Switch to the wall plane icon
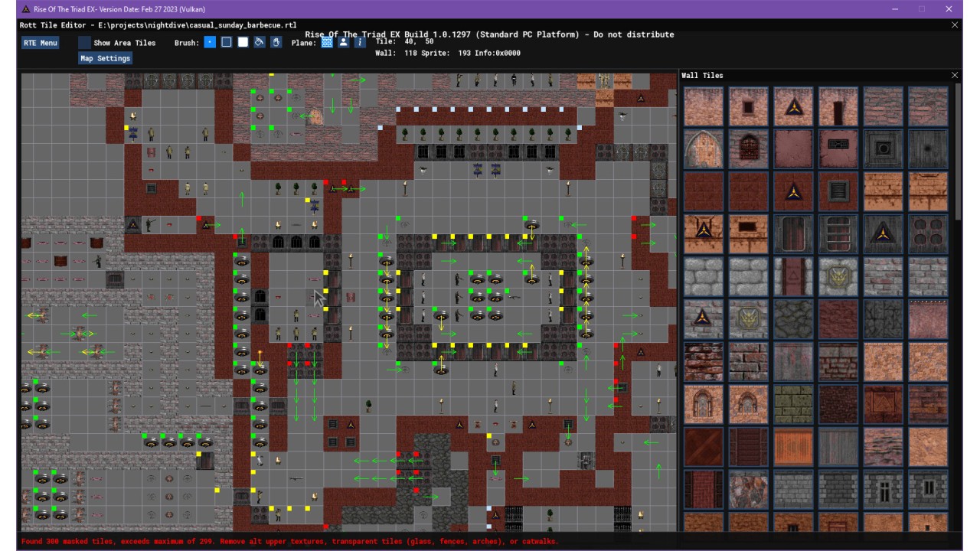This screenshot has height=551, width=980. pyautogui.click(x=327, y=43)
